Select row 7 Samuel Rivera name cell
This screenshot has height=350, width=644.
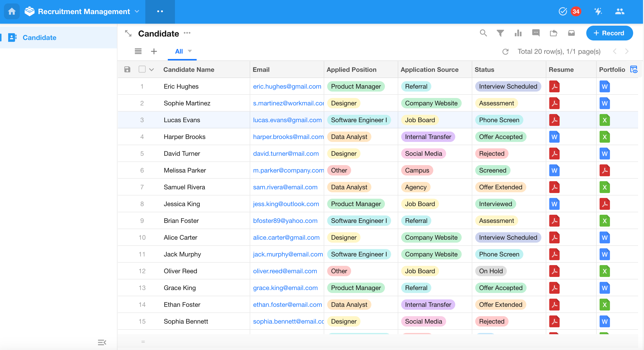pyautogui.click(x=184, y=187)
